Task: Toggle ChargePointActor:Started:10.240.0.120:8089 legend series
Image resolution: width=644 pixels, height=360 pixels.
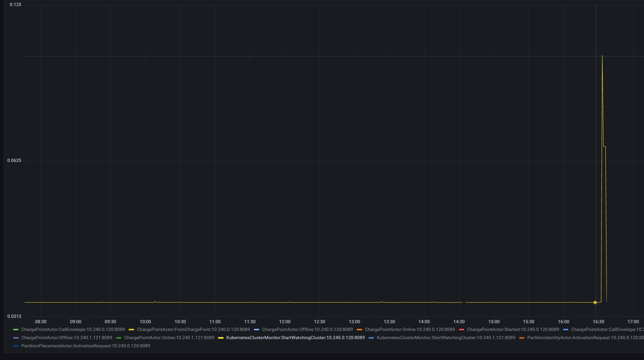Action: (x=513, y=330)
